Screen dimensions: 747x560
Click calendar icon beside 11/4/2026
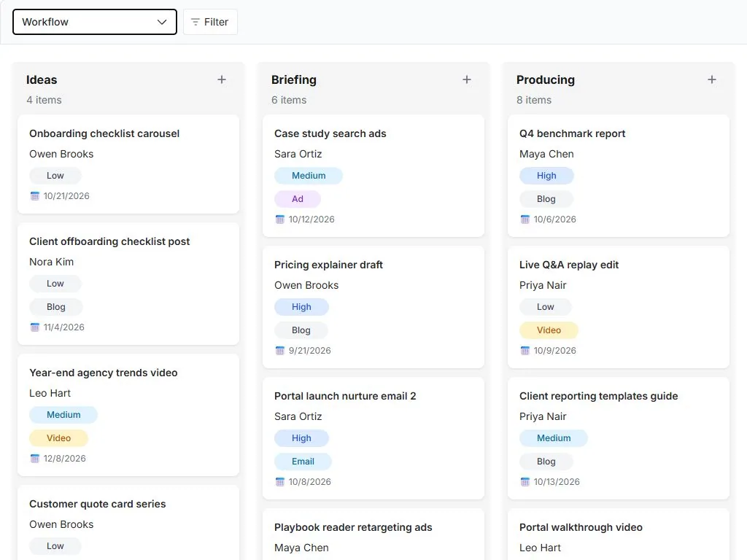(x=35, y=327)
